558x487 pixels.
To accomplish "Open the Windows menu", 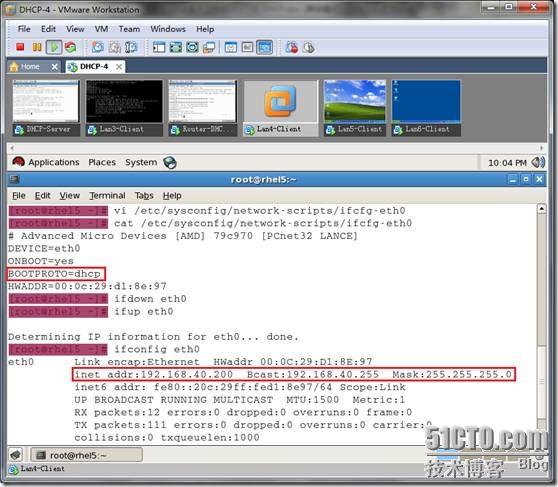I will click(x=168, y=29).
